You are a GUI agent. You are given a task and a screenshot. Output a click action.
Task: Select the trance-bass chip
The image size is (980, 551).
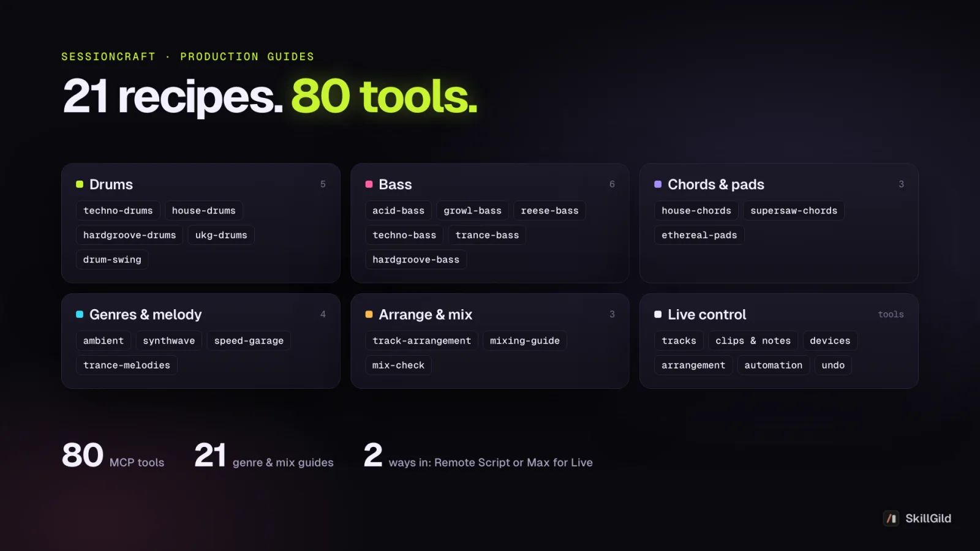(487, 235)
